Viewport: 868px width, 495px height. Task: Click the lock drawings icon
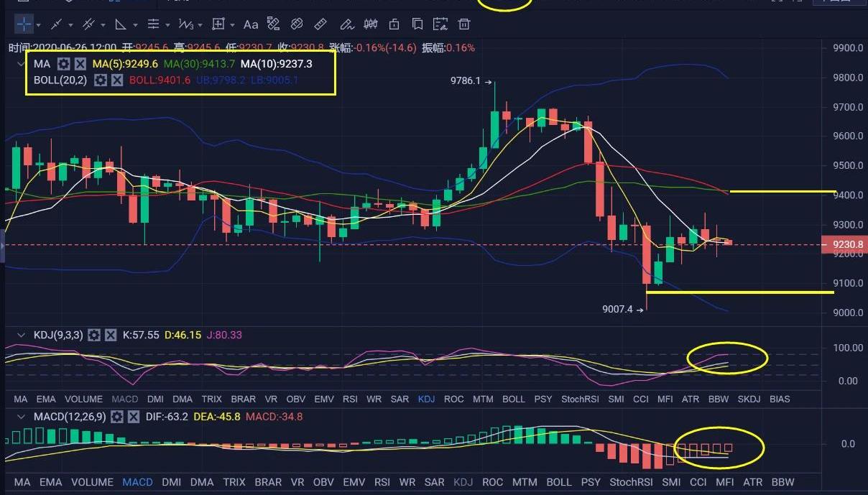pyautogui.click(x=394, y=24)
